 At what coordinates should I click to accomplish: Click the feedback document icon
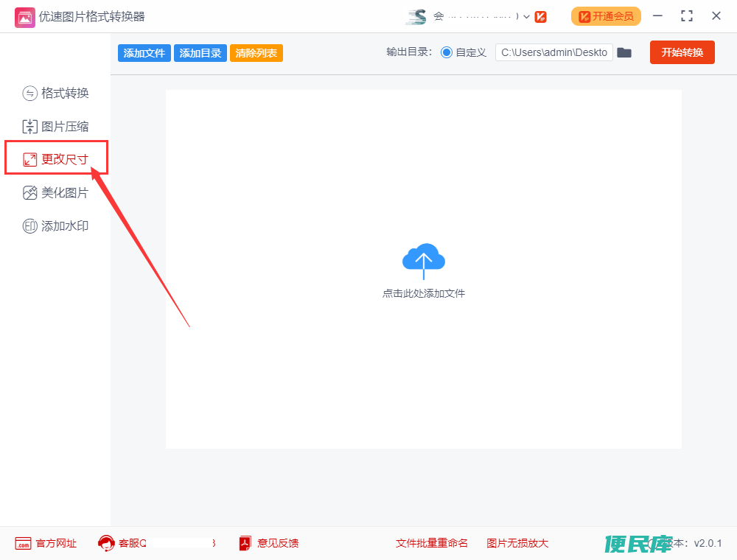point(245,544)
